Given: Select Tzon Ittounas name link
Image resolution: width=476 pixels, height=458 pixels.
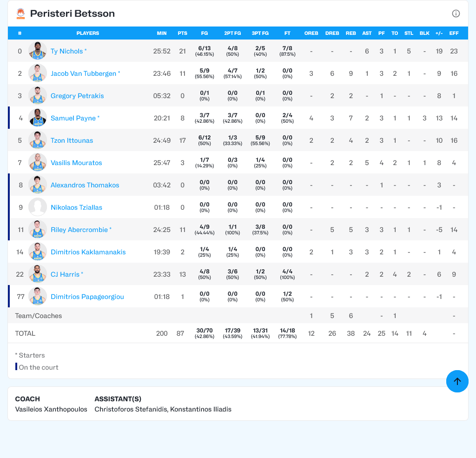Looking at the screenshot, I should [72, 140].
